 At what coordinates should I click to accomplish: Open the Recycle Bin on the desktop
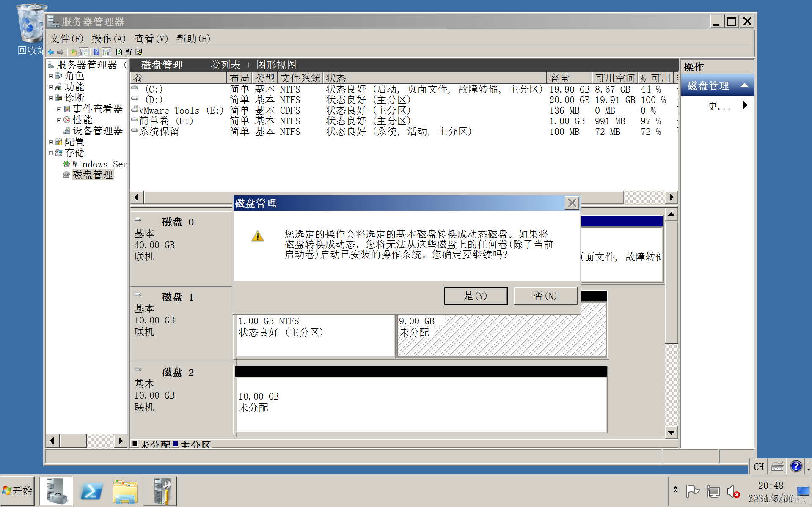click(x=31, y=30)
